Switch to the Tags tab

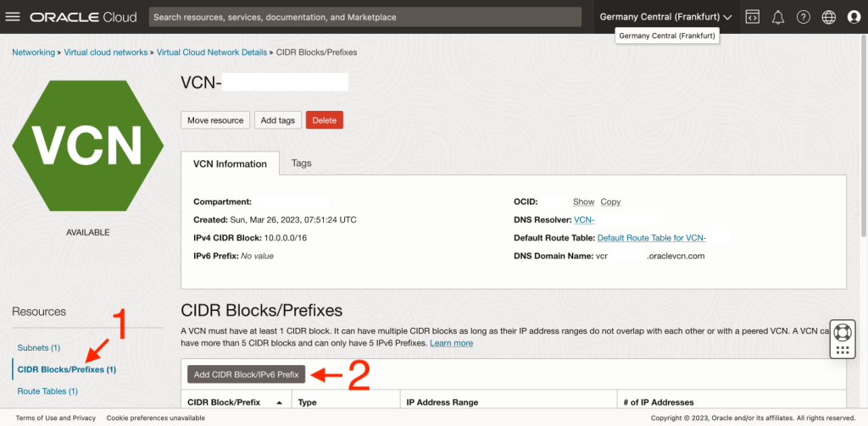coord(301,163)
